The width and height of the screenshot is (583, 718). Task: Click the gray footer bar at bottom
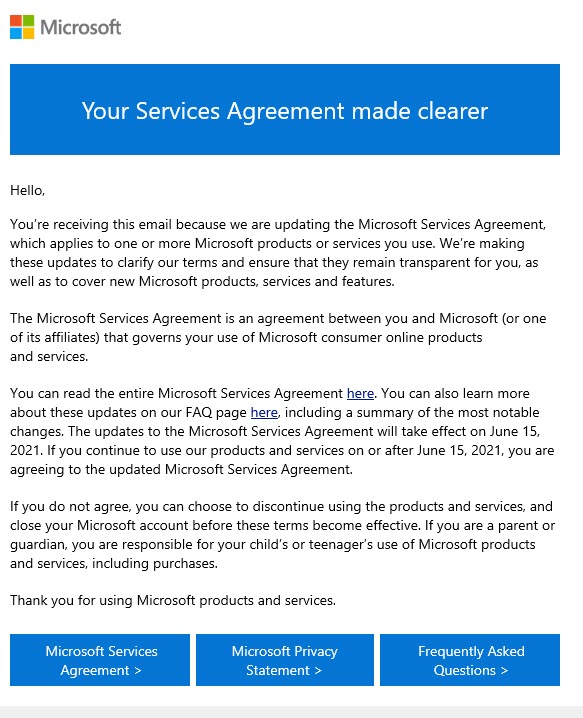point(291,712)
